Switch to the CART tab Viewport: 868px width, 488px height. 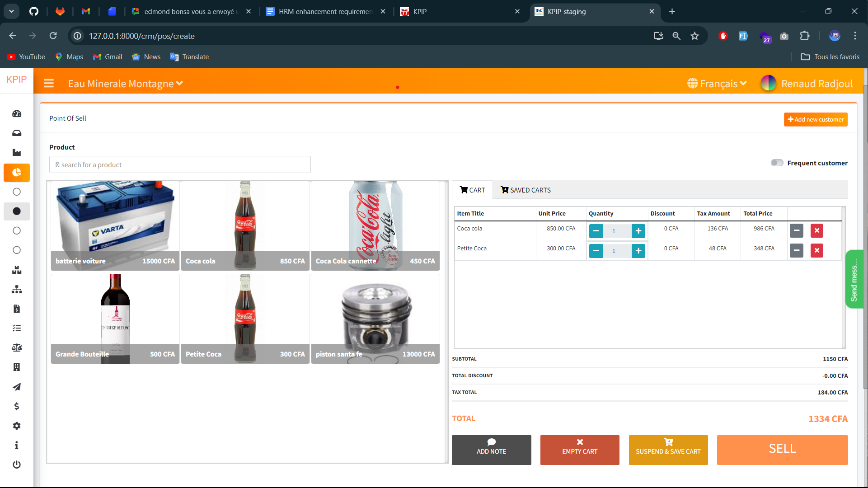coord(473,190)
